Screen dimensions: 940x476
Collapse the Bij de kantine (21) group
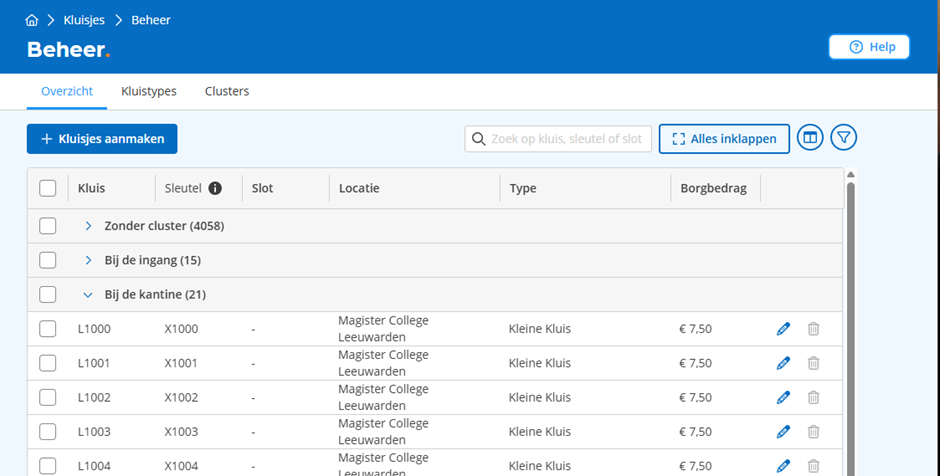[88, 295]
